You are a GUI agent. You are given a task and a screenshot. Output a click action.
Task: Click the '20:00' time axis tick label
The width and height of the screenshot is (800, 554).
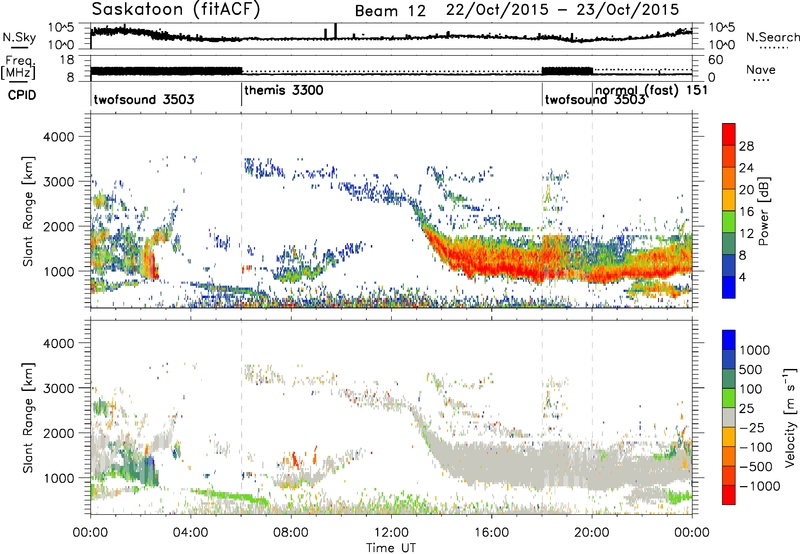(x=592, y=533)
